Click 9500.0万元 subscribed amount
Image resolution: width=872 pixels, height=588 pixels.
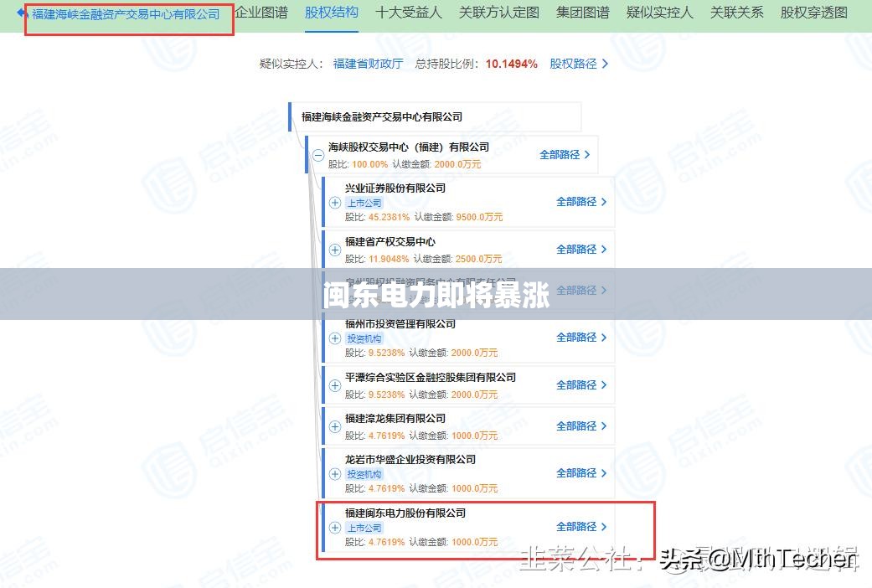tap(479, 217)
